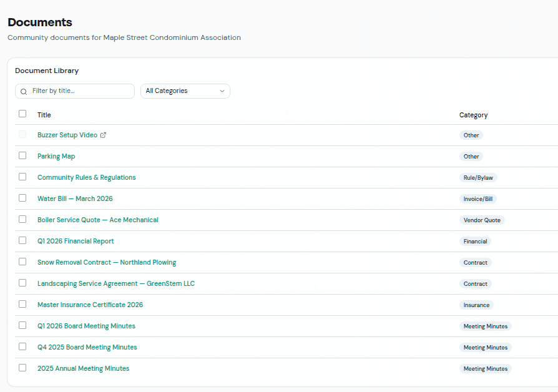Check the box for Parking Map
Screen dimensions: 558x392
point(22,155)
